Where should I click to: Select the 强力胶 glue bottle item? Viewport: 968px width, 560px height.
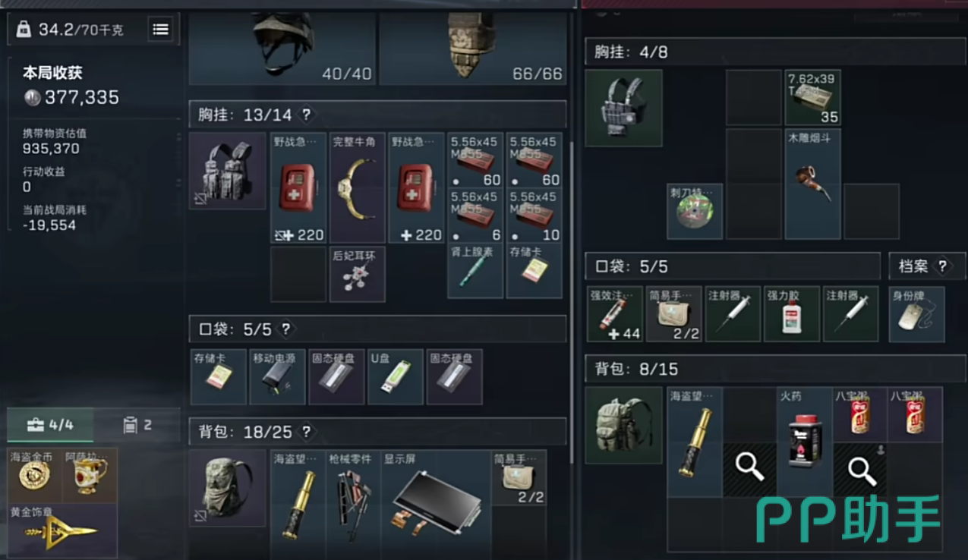792,314
